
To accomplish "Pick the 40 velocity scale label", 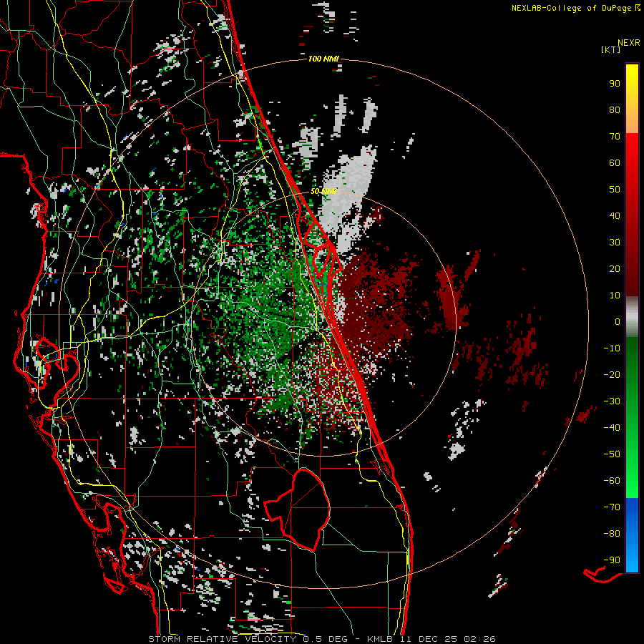I will 615,215.
